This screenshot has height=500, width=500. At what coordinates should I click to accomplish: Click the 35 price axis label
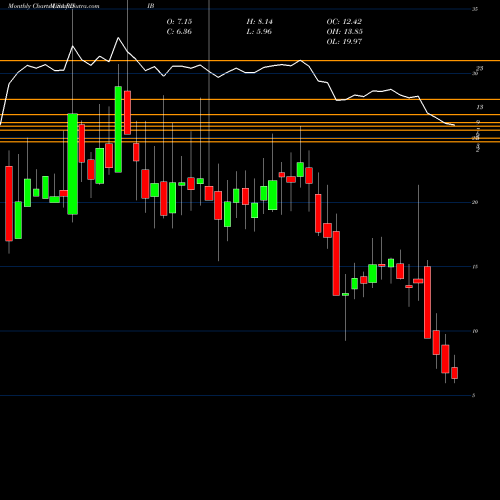tap(475, 9)
